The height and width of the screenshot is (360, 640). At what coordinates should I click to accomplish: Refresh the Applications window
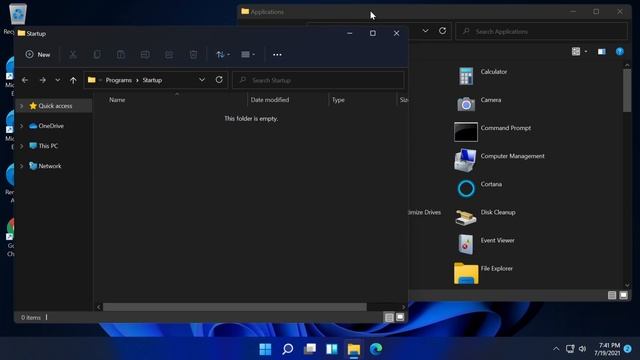click(442, 31)
